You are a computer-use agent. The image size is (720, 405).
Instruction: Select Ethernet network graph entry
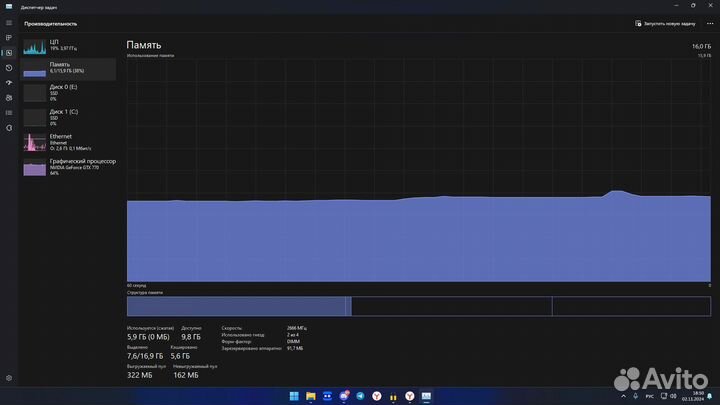68,141
